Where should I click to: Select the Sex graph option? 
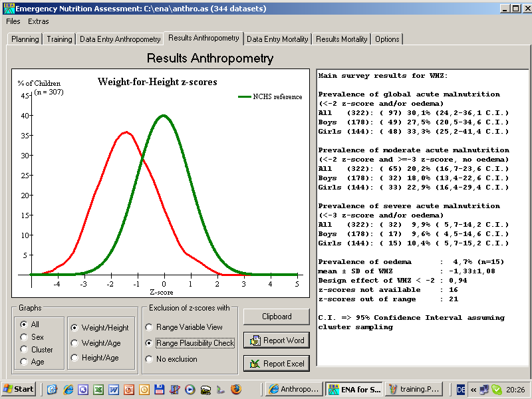[x=25, y=337]
